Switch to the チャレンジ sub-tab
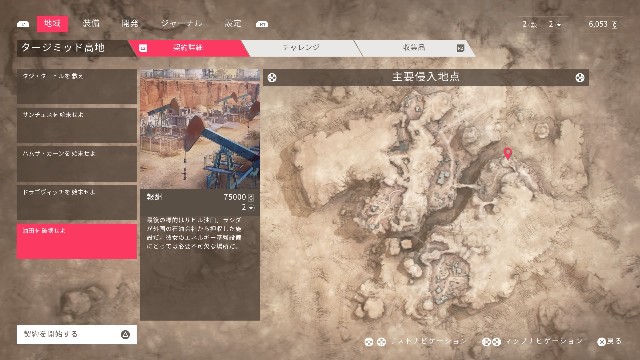This screenshot has height=360, width=640. (x=301, y=48)
